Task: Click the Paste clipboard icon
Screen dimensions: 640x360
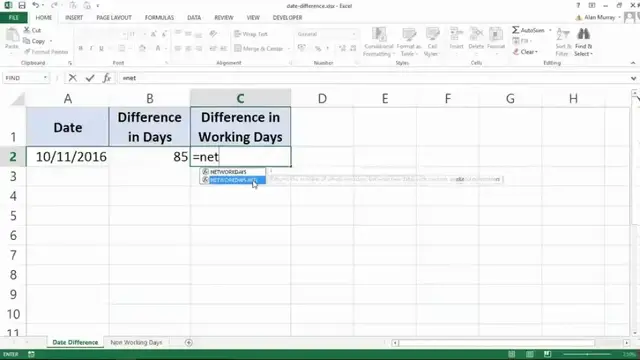Action: (x=12, y=36)
